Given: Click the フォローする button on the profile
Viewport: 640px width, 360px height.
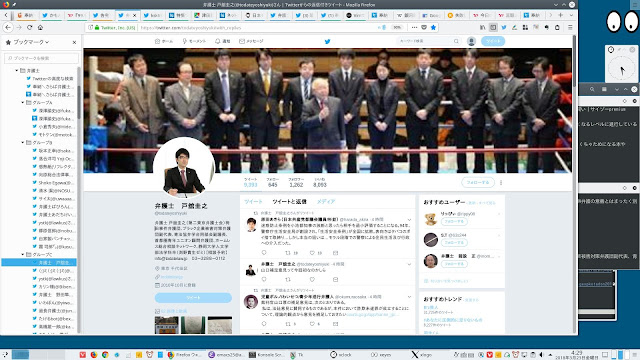Looking at the screenshot, I should pyautogui.click(x=478, y=182).
